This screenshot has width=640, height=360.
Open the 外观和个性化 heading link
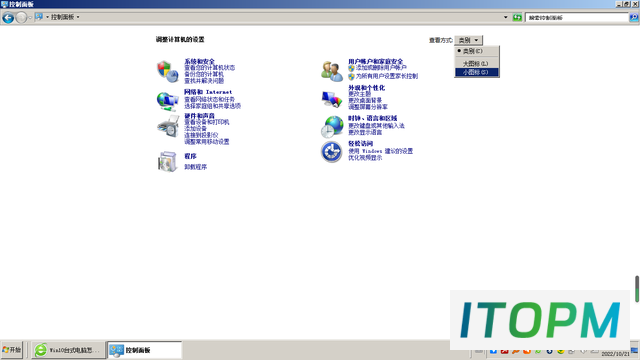(366, 88)
